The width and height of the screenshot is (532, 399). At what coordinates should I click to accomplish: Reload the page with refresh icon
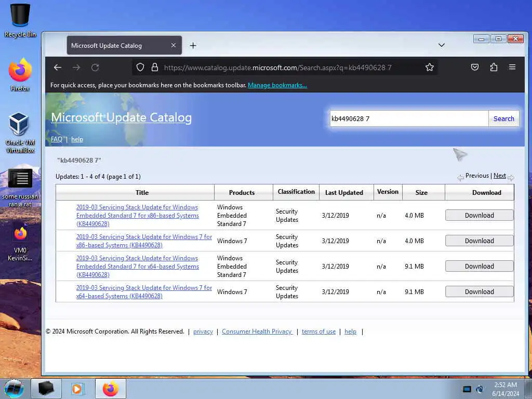click(95, 68)
